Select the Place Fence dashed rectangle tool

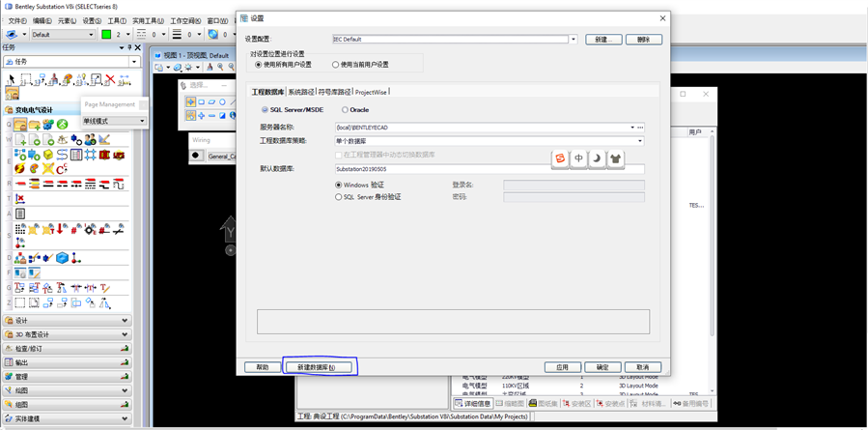click(25, 79)
